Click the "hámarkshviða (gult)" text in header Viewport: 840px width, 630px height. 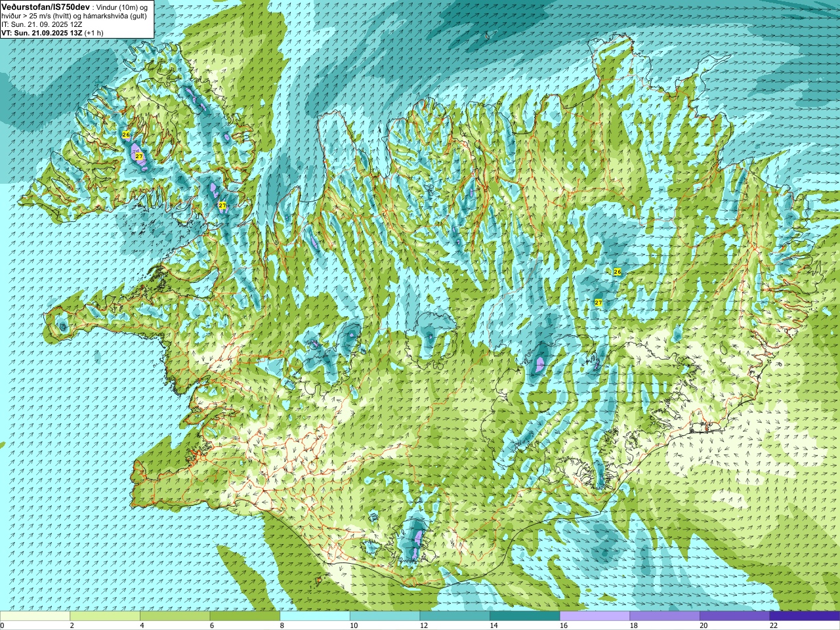[x=115, y=16]
